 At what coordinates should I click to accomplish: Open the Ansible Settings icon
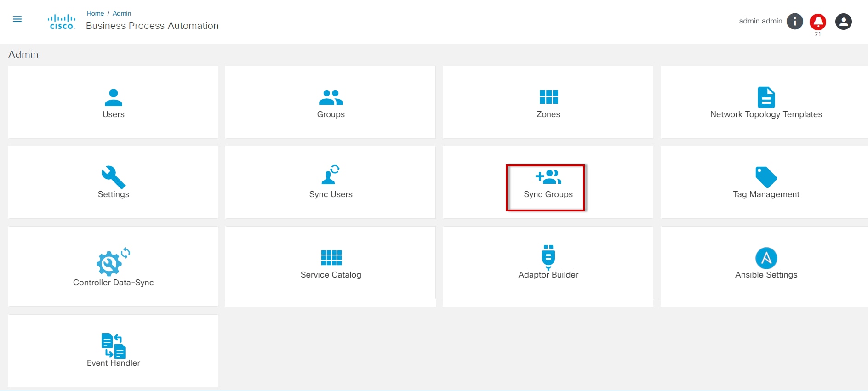click(766, 258)
